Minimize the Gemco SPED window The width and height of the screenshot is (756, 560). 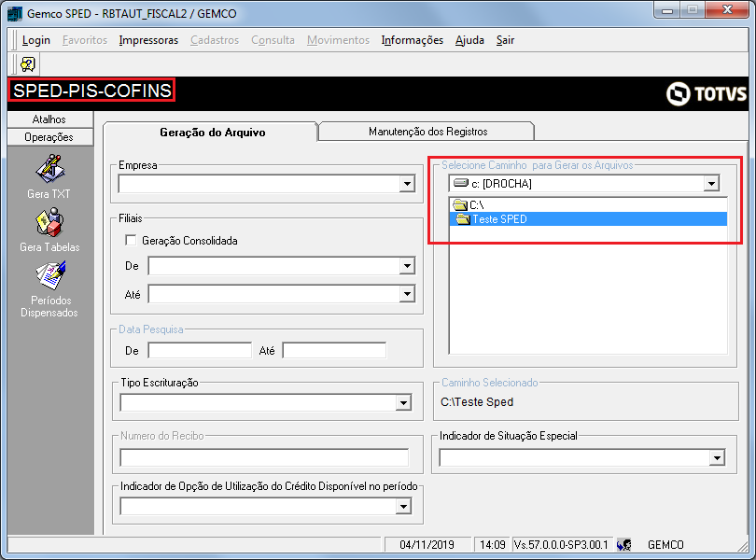[x=667, y=10]
